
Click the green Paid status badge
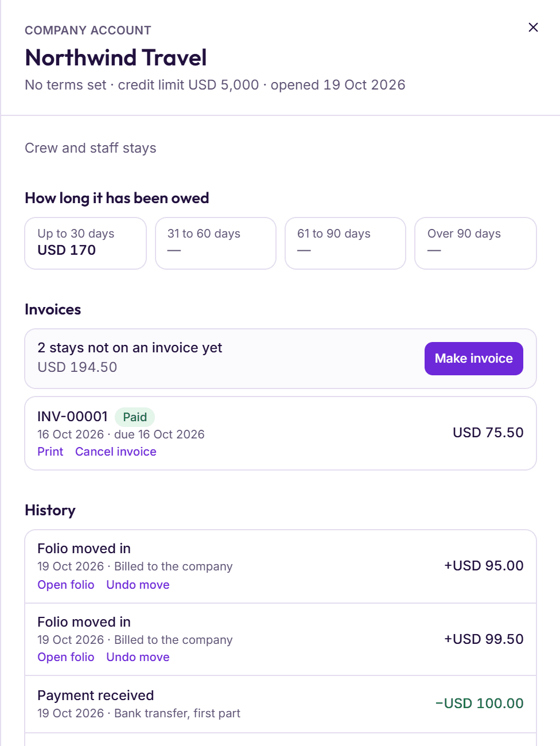(135, 417)
